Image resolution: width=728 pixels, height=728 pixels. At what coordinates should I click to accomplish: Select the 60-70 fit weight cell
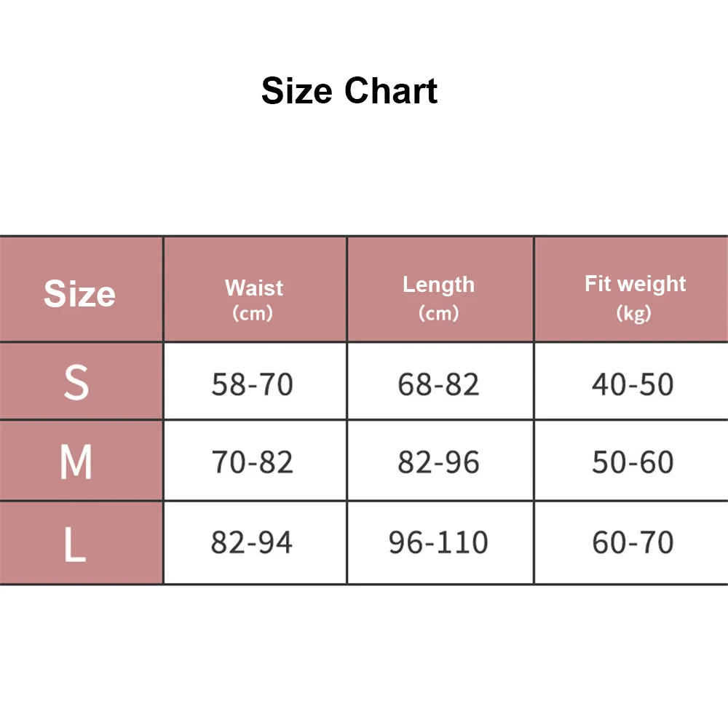(x=633, y=542)
